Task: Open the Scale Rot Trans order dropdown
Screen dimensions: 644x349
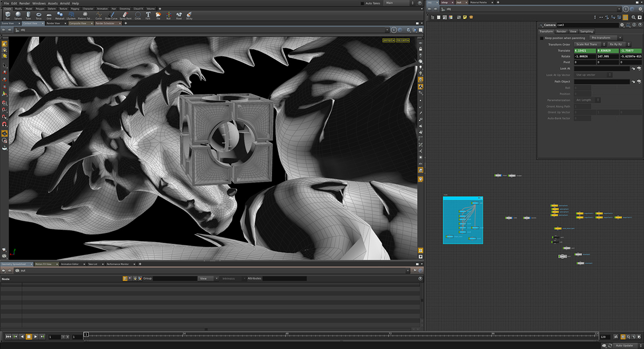Action: 590,44
